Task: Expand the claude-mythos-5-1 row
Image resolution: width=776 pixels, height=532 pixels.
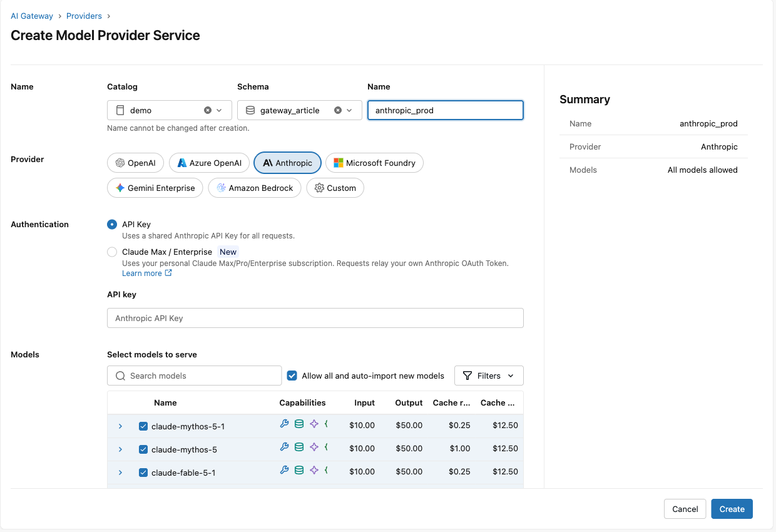Action: click(121, 426)
